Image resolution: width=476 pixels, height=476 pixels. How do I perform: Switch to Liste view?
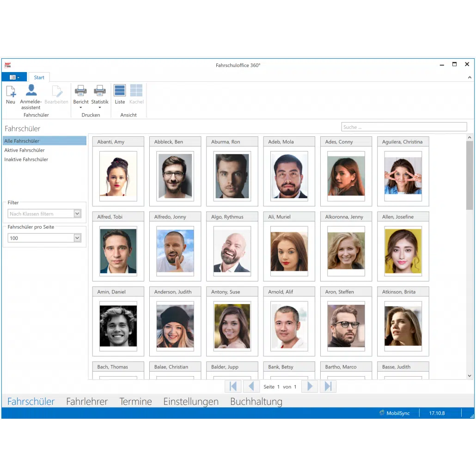(x=120, y=91)
